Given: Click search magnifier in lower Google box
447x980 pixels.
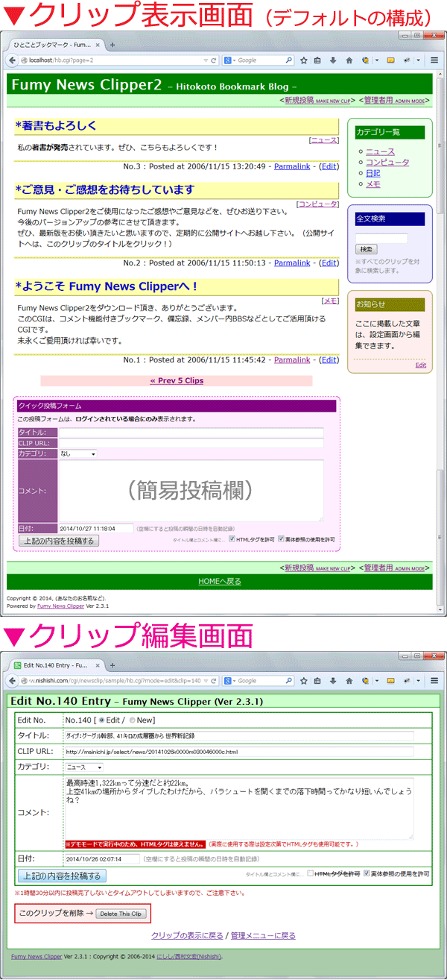Looking at the screenshot, I should pyautogui.click(x=289, y=680).
